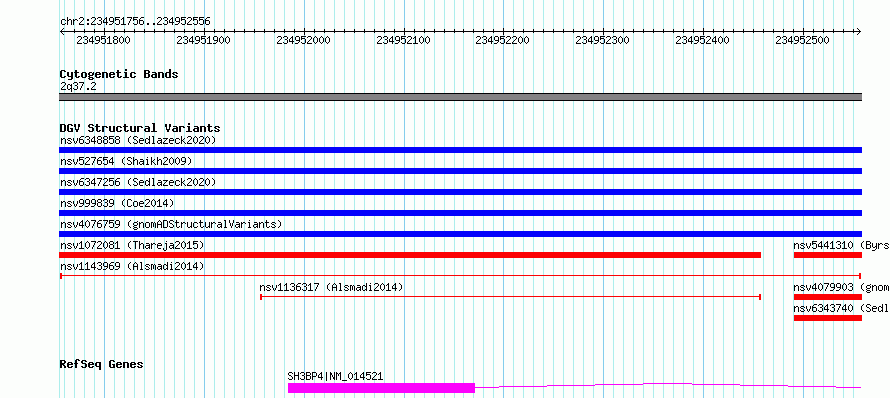890x398 pixels.
Task: Click the right arrowhead of the ruler
Action: pos(859,31)
